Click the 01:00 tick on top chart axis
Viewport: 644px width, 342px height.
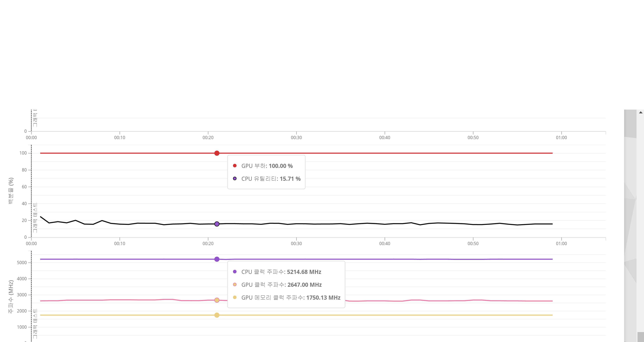(561, 137)
